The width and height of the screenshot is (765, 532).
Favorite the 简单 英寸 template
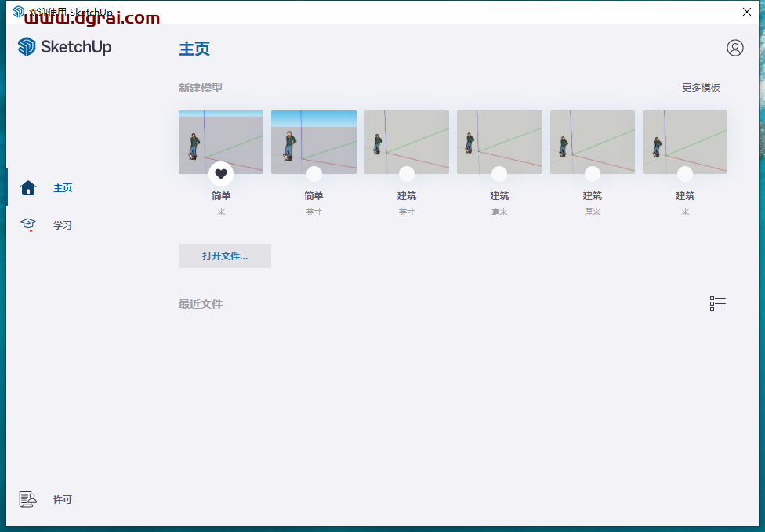click(314, 174)
